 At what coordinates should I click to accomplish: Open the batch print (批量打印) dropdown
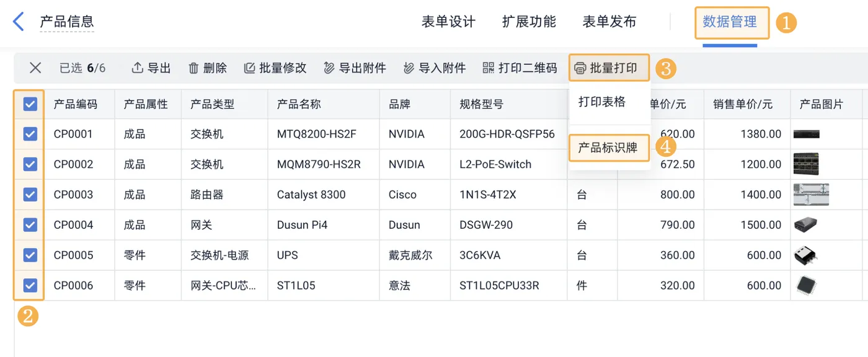point(608,68)
